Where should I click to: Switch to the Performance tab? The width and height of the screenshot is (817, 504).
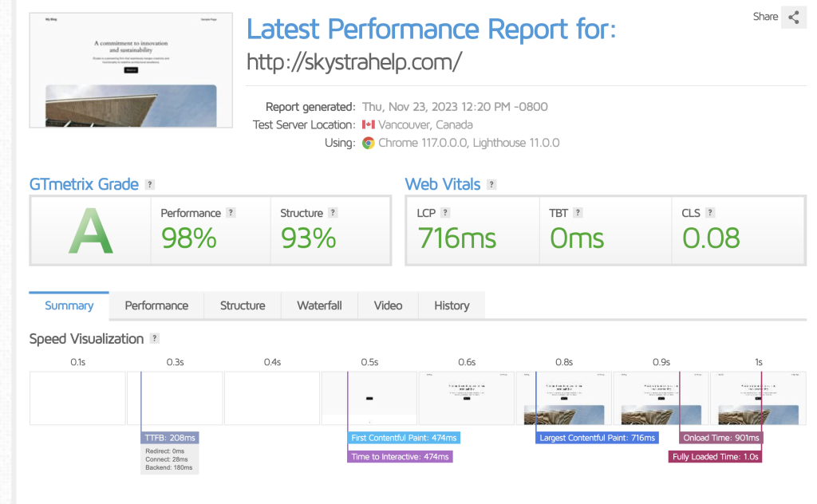tap(156, 305)
